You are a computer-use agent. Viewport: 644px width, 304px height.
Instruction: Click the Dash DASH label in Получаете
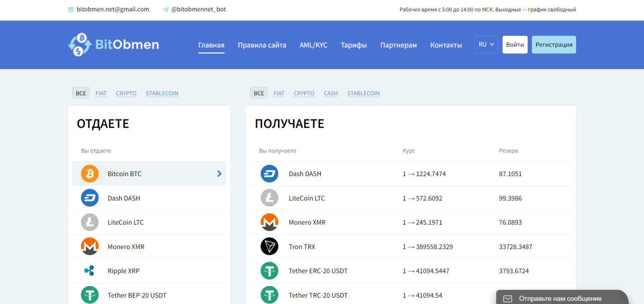305,174
